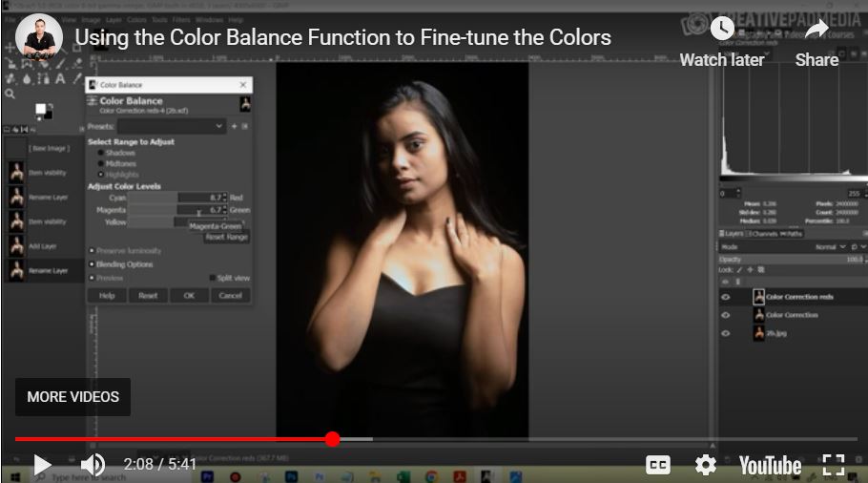
Task: Select last Rename Layer history entry
Action: (43, 271)
